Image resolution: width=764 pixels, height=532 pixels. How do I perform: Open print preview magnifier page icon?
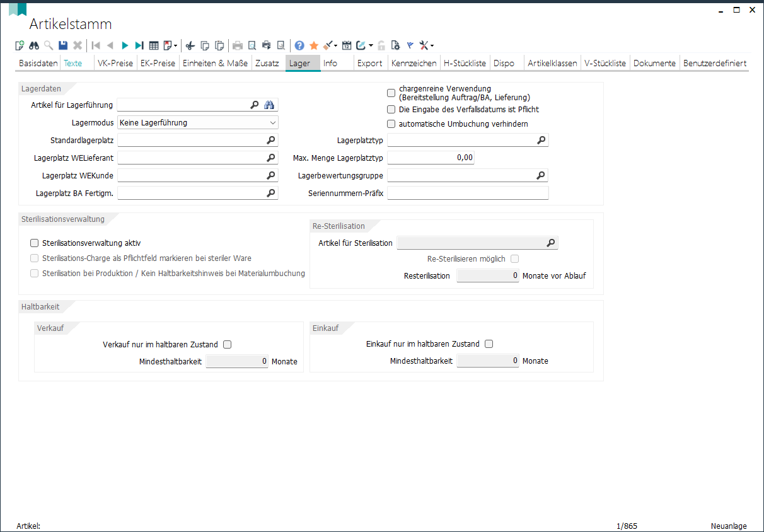click(x=252, y=45)
